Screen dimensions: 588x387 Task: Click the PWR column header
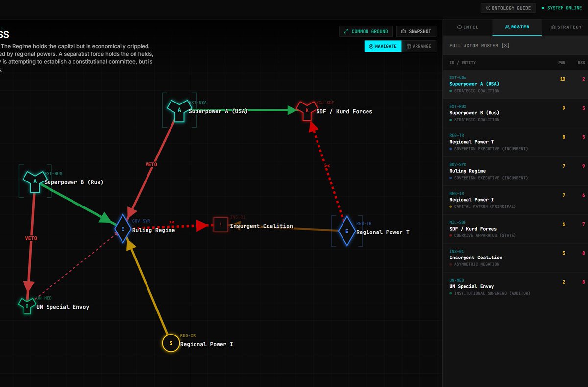coord(562,63)
